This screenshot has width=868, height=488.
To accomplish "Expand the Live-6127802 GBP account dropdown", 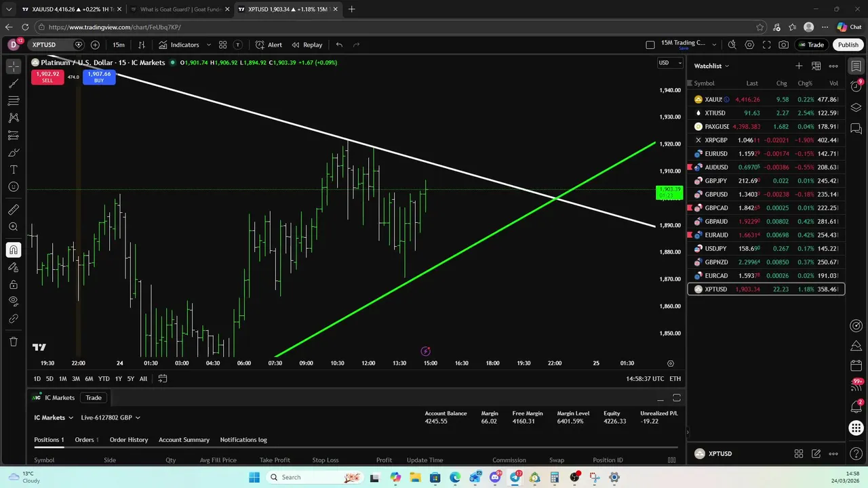I will click(x=111, y=418).
